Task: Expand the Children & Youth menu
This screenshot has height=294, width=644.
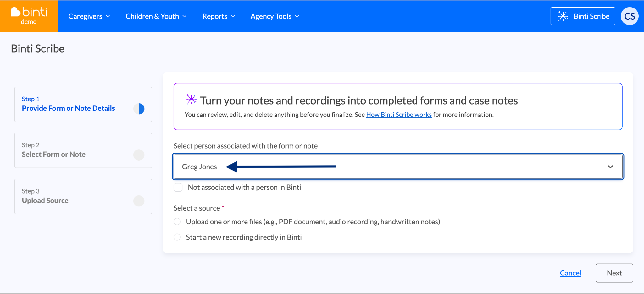Action: [x=156, y=16]
